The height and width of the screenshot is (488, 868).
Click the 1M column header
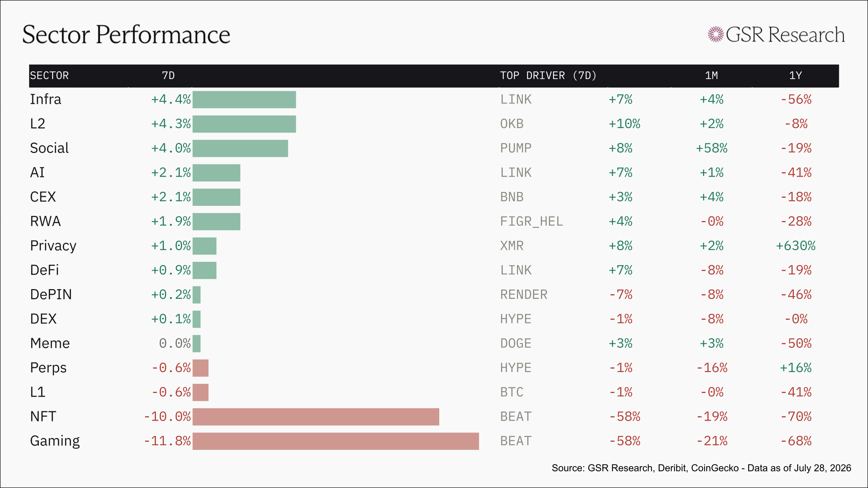click(x=711, y=76)
